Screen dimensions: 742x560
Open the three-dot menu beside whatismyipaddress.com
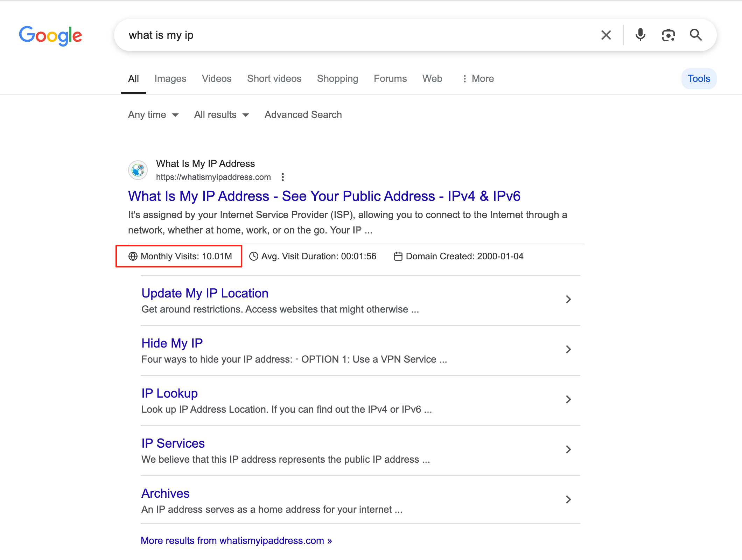coord(283,177)
